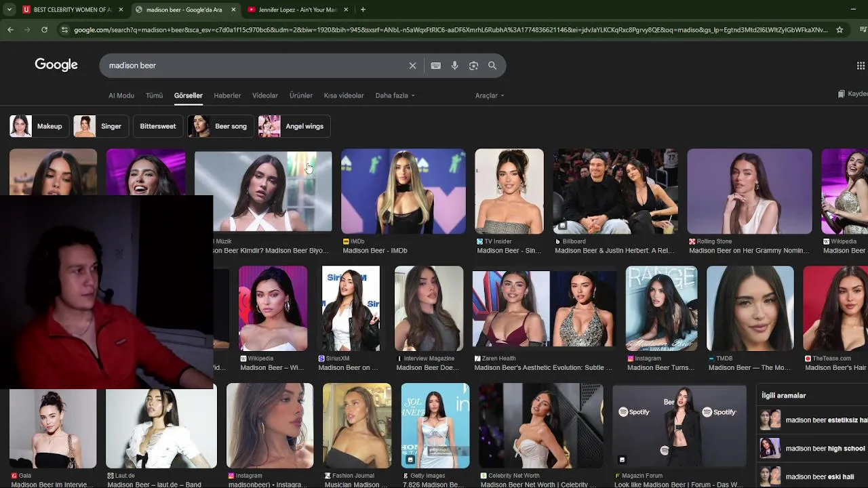Open the Zaren Health aesthetic evolution image
Image resolution: width=868 pixels, height=488 pixels.
tap(545, 308)
